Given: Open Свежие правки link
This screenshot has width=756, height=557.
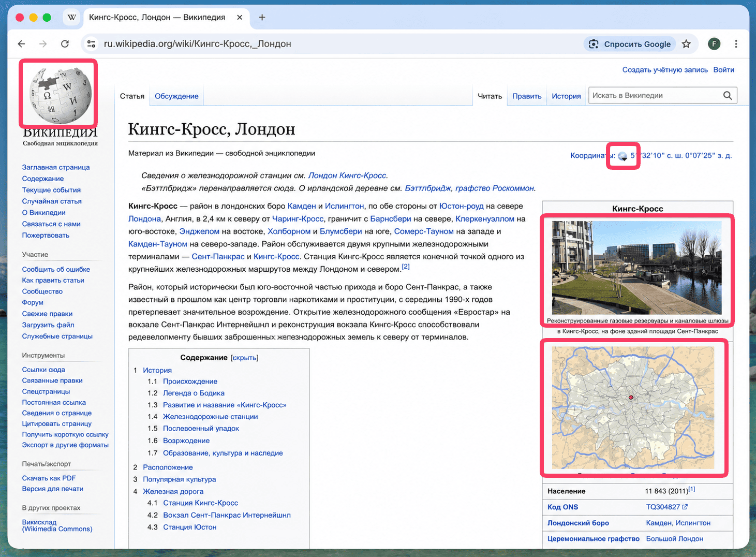Looking at the screenshot, I should (47, 314).
